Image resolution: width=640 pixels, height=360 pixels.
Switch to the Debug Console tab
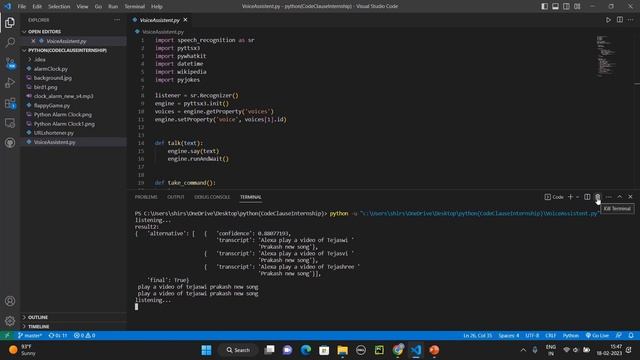click(212, 197)
